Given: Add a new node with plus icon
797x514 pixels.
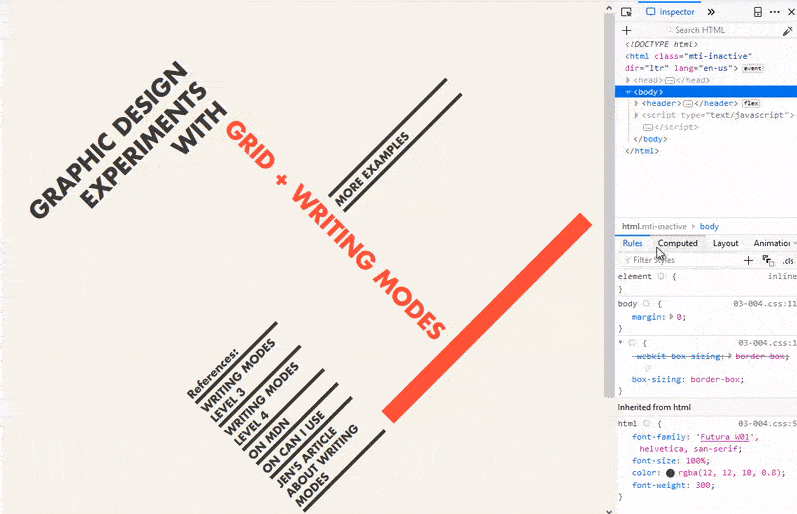Looking at the screenshot, I should point(626,31).
